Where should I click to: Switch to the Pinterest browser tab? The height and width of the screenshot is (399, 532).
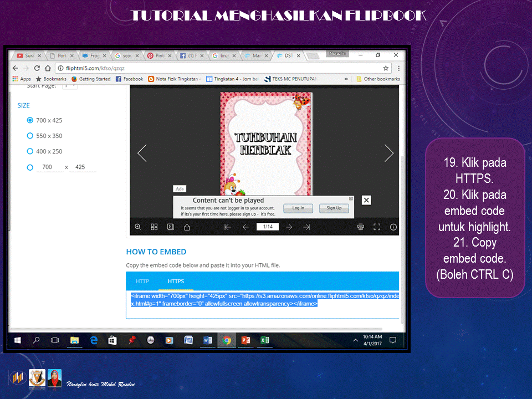click(159, 55)
